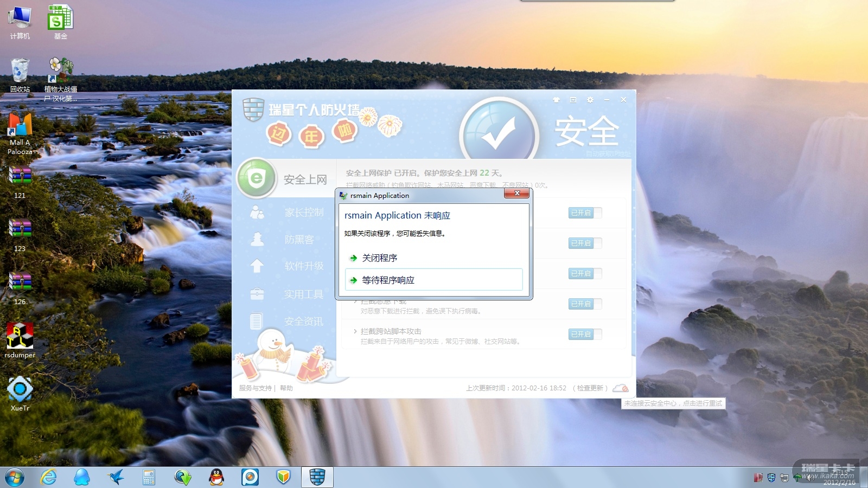Image resolution: width=868 pixels, height=488 pixels.
Task: Click the taskbar clock showing 2012/2/16
Action: tap(839, 478)
